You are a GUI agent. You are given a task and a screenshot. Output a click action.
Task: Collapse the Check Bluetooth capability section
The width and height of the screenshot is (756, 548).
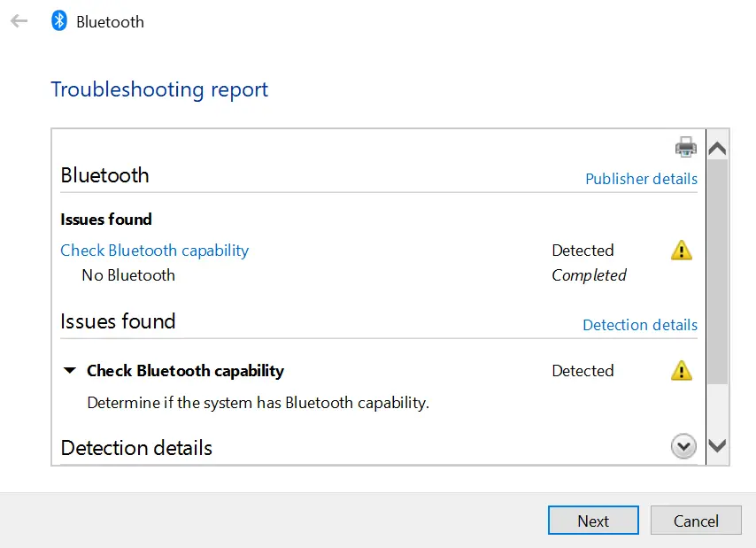coord(70,371)
